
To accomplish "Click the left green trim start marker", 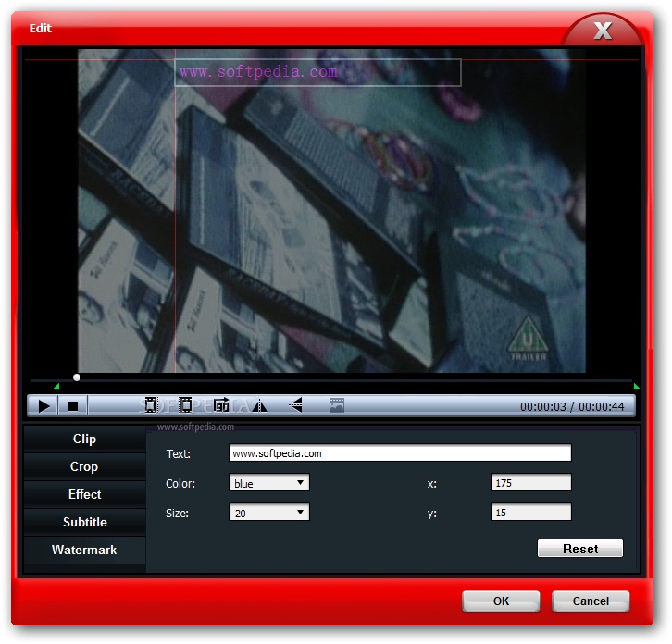I will [56, 386].
